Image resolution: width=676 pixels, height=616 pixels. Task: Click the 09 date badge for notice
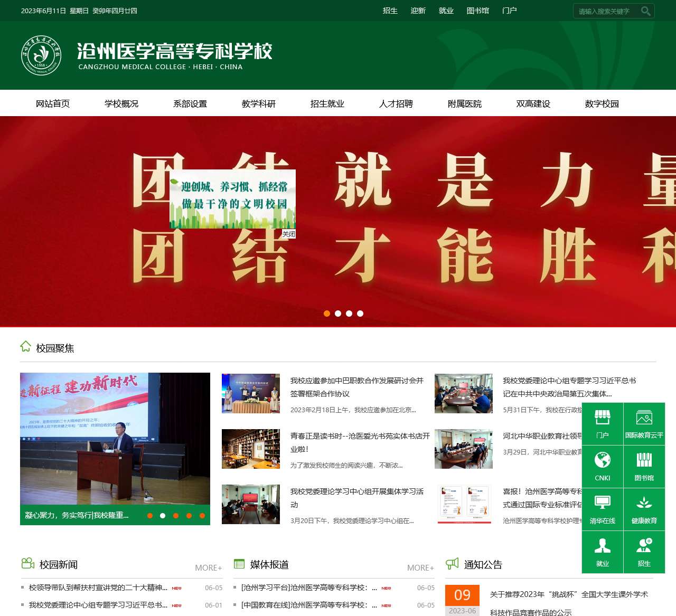click(462, 595)
